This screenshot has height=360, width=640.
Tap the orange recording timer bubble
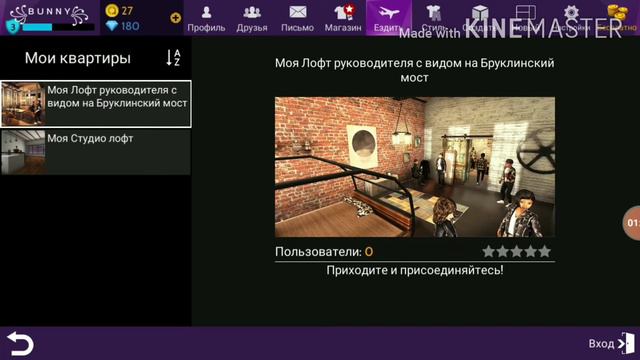(631, 223)
